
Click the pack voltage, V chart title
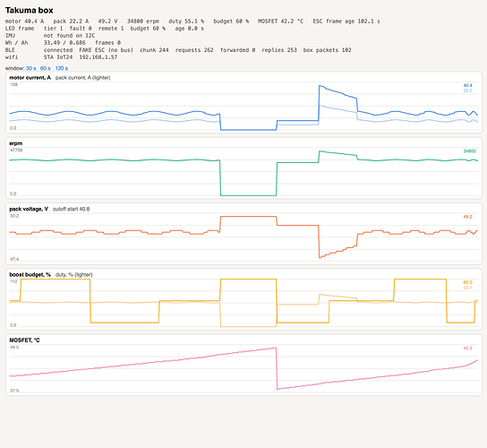[x=29, y=209]
